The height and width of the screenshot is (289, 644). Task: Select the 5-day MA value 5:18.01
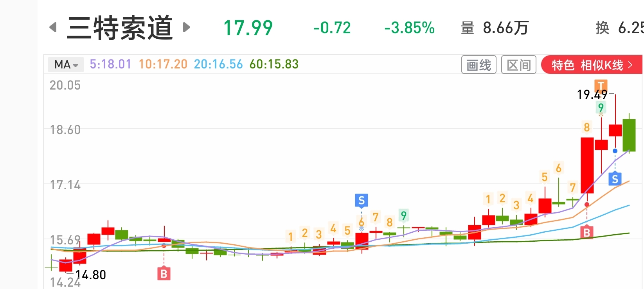coord(110,64)
